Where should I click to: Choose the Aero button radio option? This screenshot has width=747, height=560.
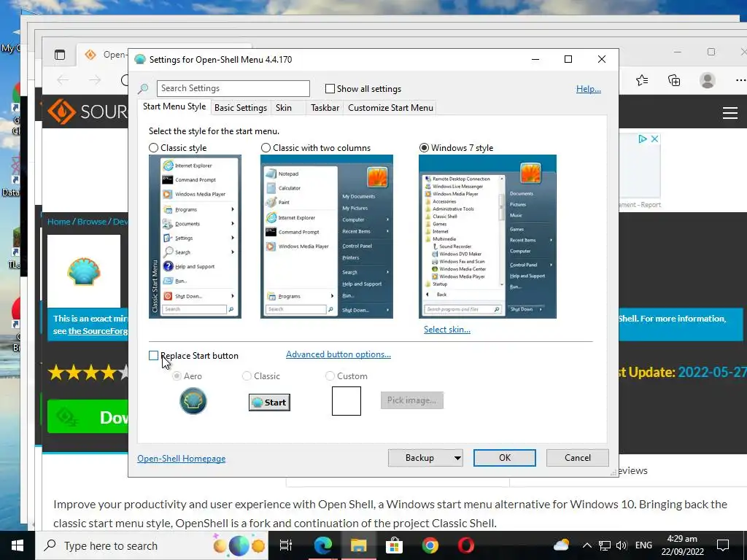click(x=177, y=376)
